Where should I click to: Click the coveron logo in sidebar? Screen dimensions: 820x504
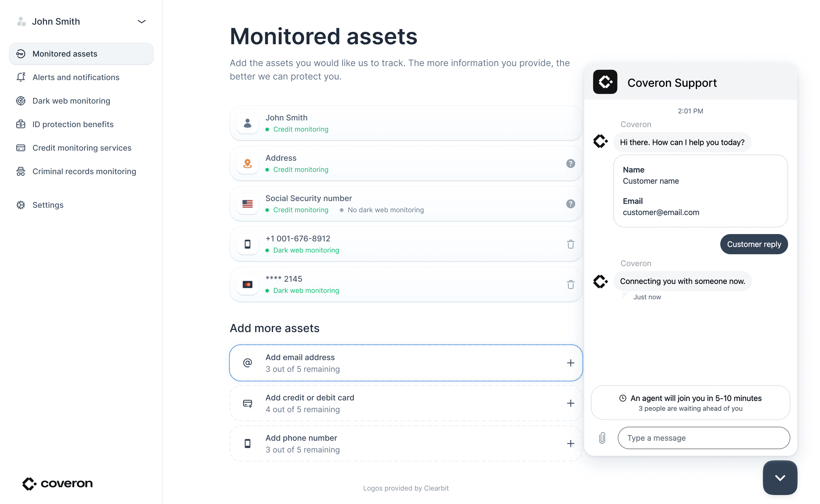coord(57,484)
